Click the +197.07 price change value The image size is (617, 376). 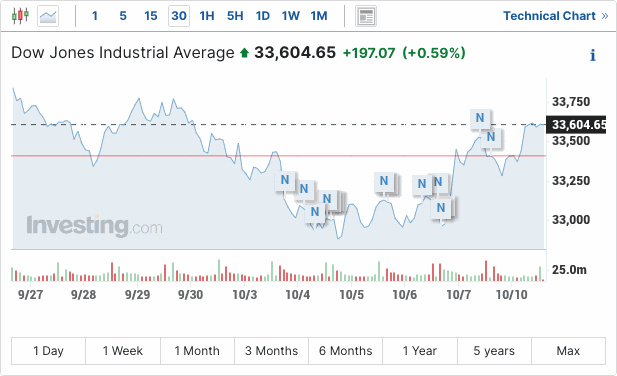click(369, 53)
